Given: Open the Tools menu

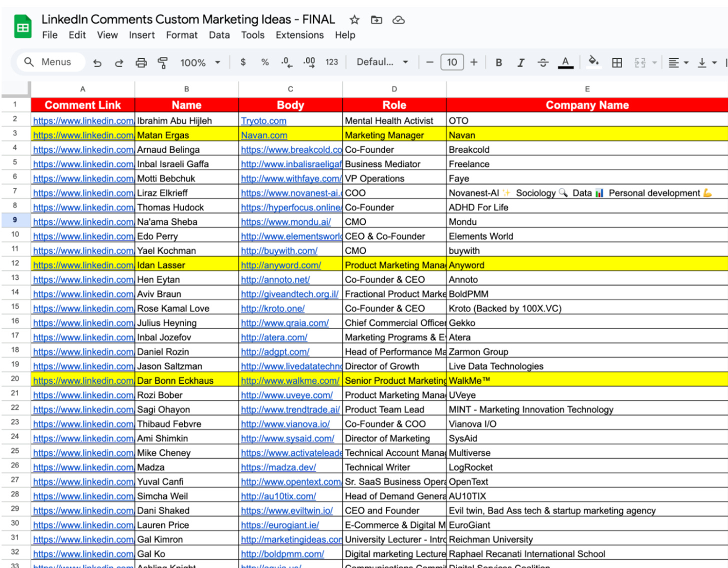Looking at the screenshot, I should [253, 35].
